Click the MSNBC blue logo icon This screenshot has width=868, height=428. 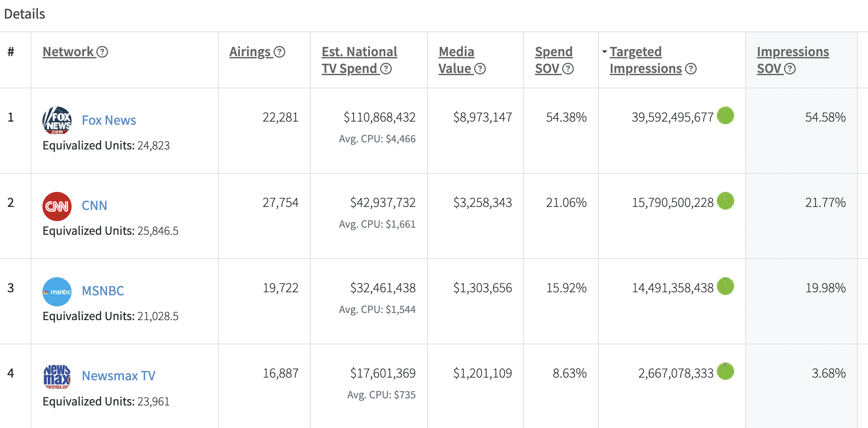pos(57,292)
